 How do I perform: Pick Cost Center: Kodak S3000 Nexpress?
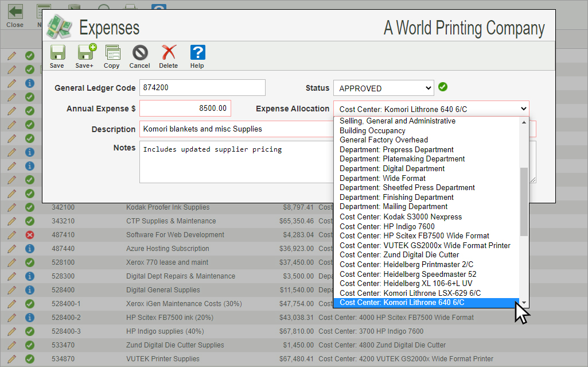tap(426, 217)
